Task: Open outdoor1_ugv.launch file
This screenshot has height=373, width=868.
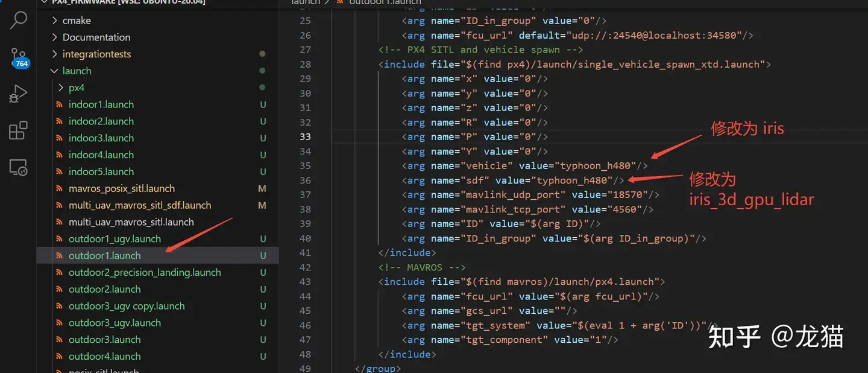Action: [115, 239]
